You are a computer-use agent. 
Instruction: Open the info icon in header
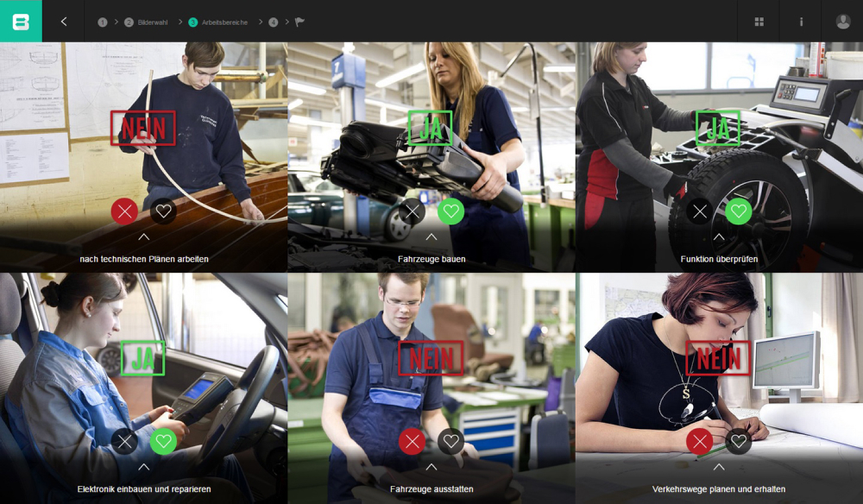pyautogui.click(x=801, y=22)
